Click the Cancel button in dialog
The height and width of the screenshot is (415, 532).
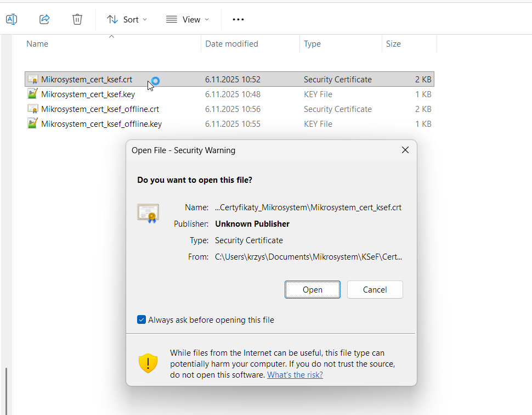point(375,290)
